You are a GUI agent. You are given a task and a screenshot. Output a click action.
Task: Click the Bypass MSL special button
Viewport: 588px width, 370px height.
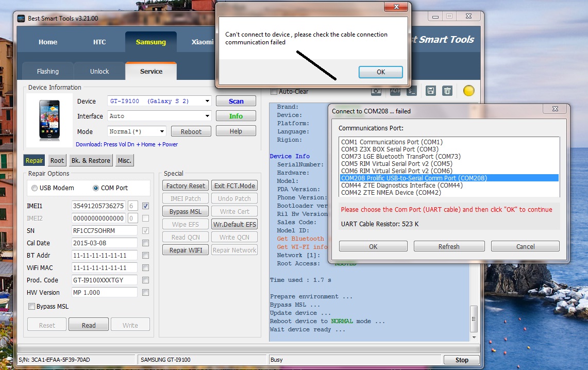click(186, 211)
